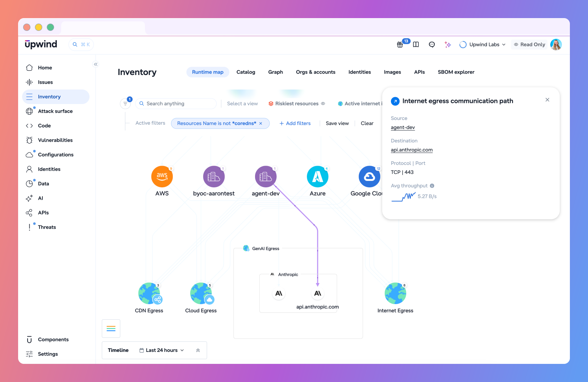Switch to the Runtime map tab
This screenshot has width=588, height=382.
point(208,72)
